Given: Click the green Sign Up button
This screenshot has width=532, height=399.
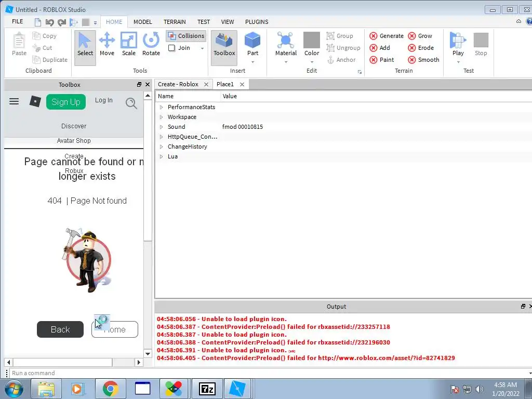Looking at the screenshot, I should pyautogui.click(x=66, y=102).
